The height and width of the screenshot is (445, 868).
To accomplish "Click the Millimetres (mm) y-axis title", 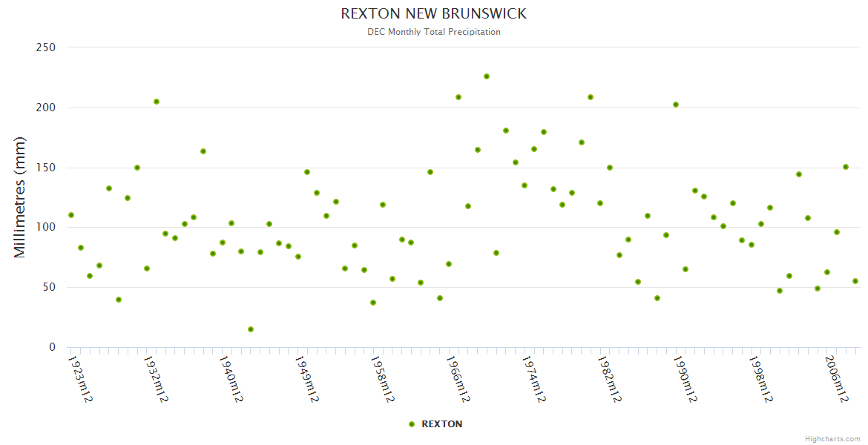I will pyautogui.click(x=20, y=197).
